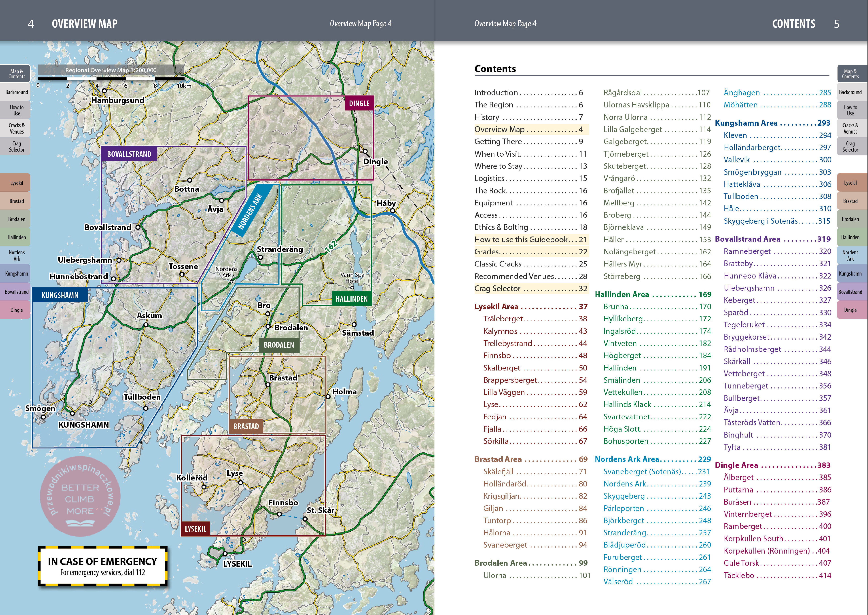Select the Crag Selector tab on the right edge
The height and width of the screenshot is (615, 868).
click(850, 147)
